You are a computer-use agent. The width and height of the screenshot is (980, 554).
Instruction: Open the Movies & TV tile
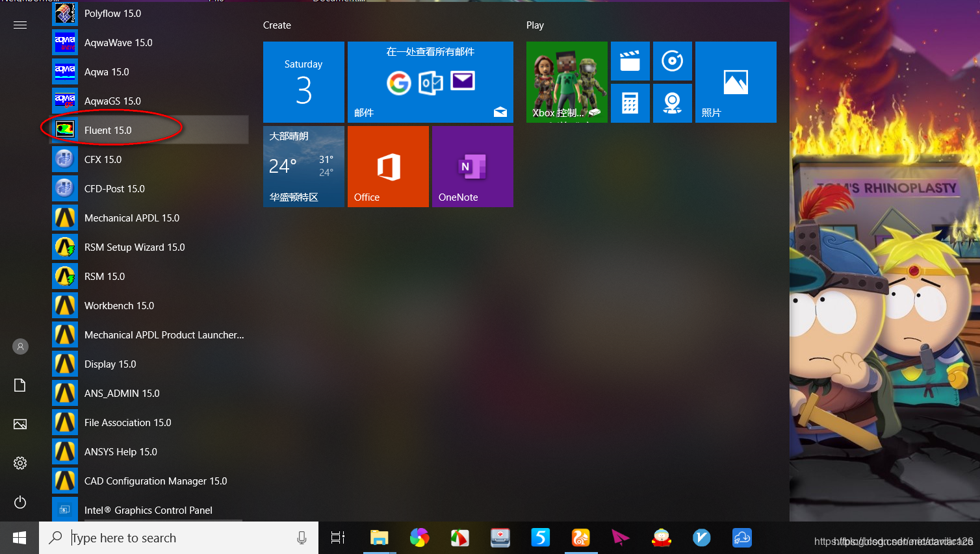630,61
